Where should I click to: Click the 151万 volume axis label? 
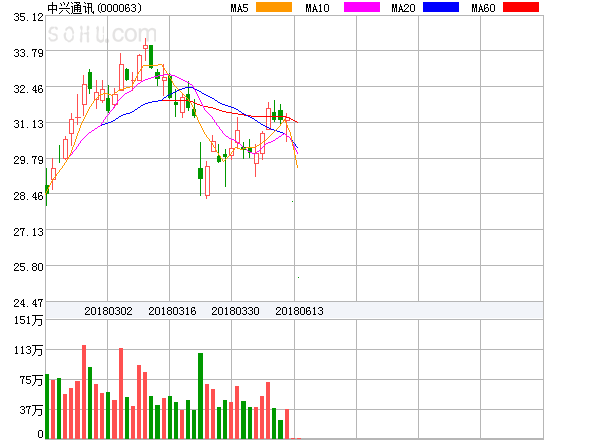[28, 320]
